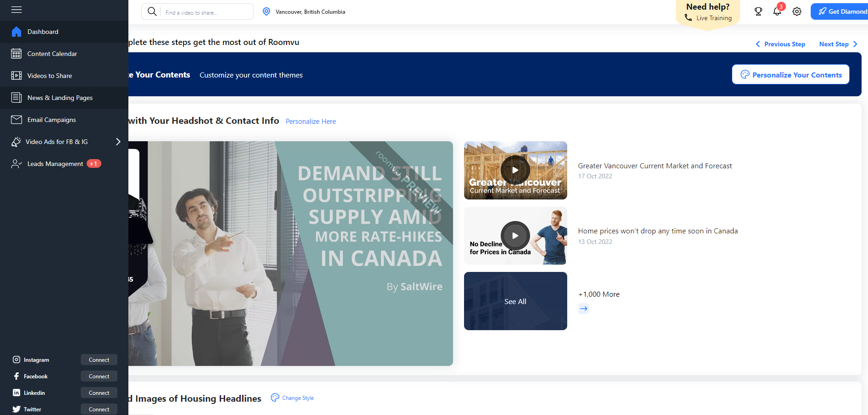Screen dimensions: 868x415
Task: Open Email Campaigns in sidebar
Action: pos(51,120)
